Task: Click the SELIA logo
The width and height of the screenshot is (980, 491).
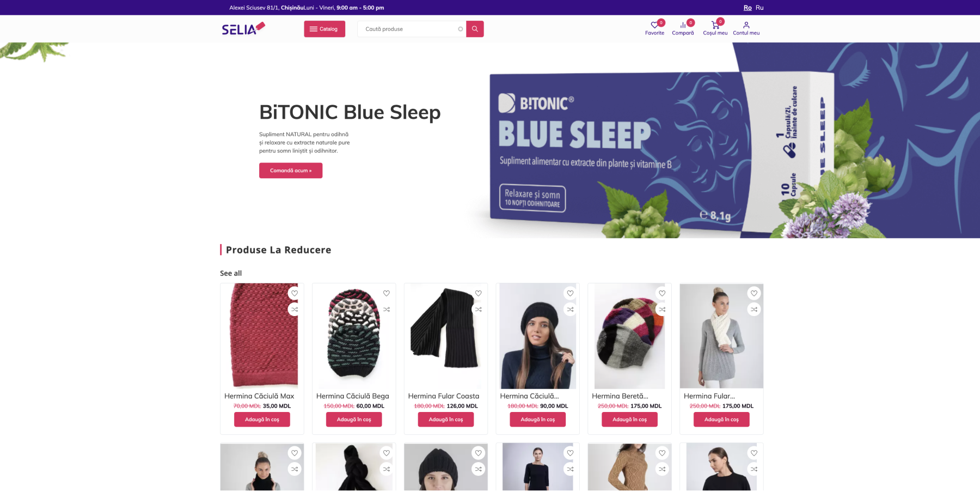Action: tap(243, 28)
